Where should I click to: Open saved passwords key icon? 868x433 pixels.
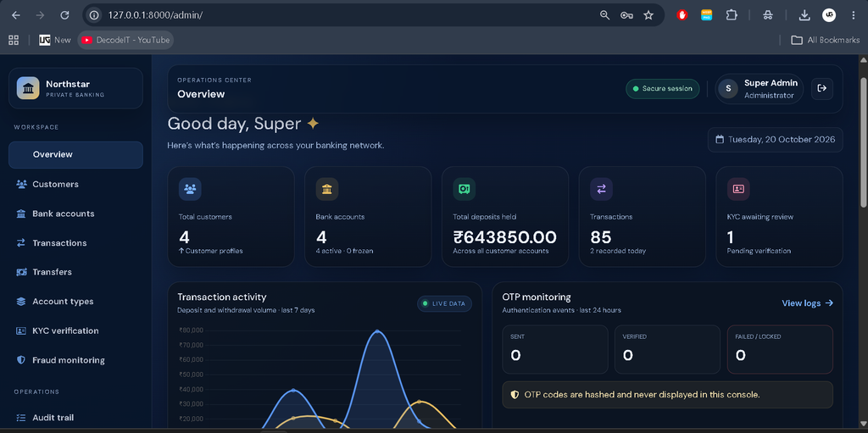(x=626, y=15)
